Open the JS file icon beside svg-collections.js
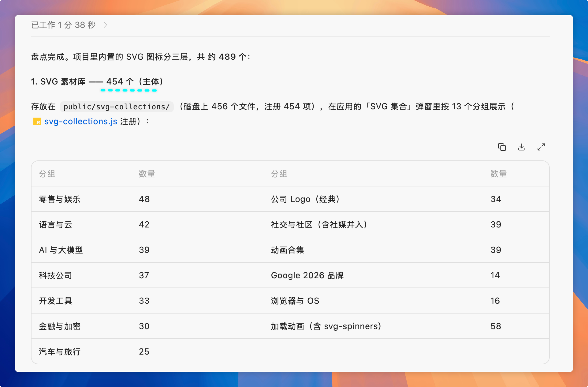Image resolution: width=588 pixels, height=387 pixels. click(37, 121)
